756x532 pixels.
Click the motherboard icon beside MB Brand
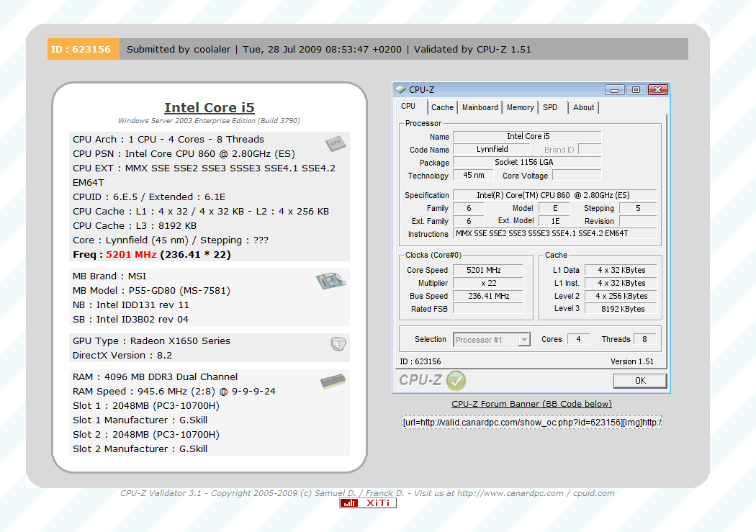pos(330,281)
